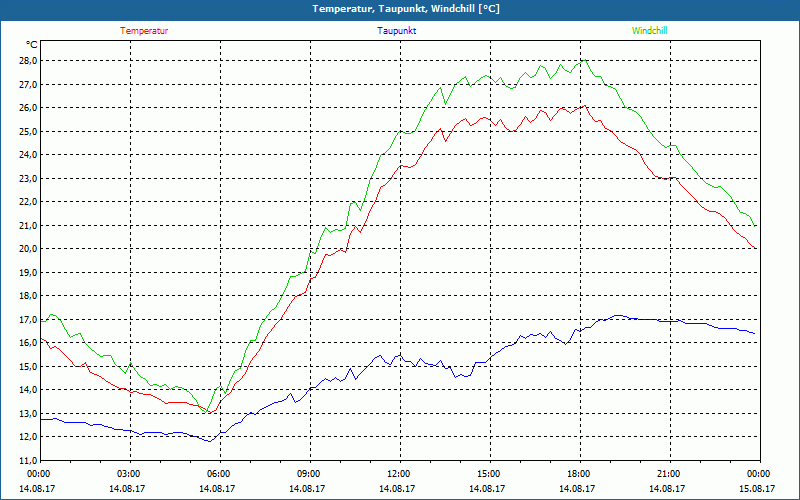Click the '12,0' y-axis value

(x=29, y=437)
